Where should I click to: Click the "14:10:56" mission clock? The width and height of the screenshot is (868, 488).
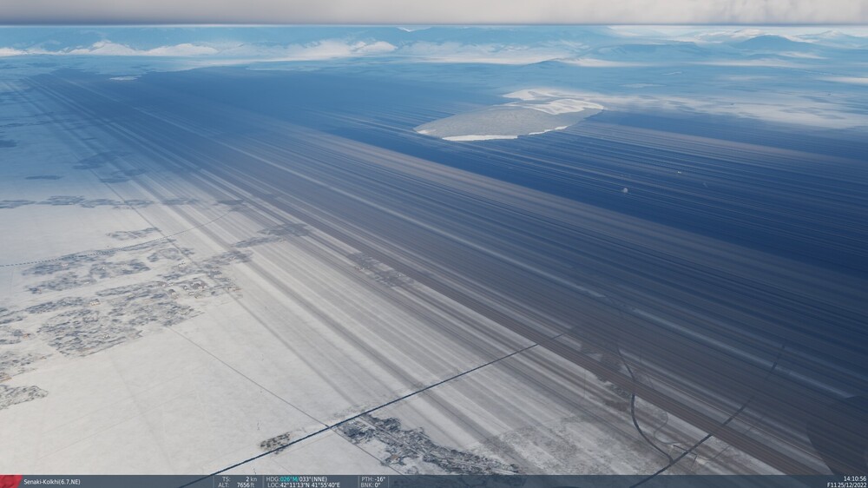855,479
